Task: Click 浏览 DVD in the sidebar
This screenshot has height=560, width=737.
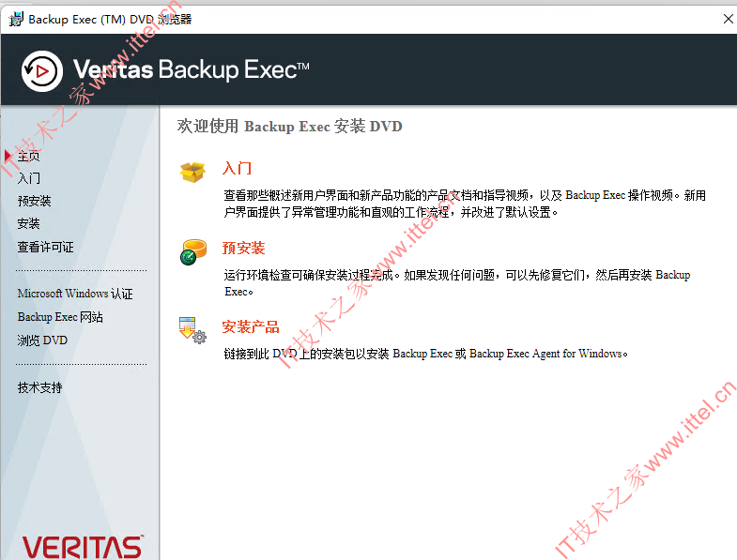Action: [x=42, y=341]
